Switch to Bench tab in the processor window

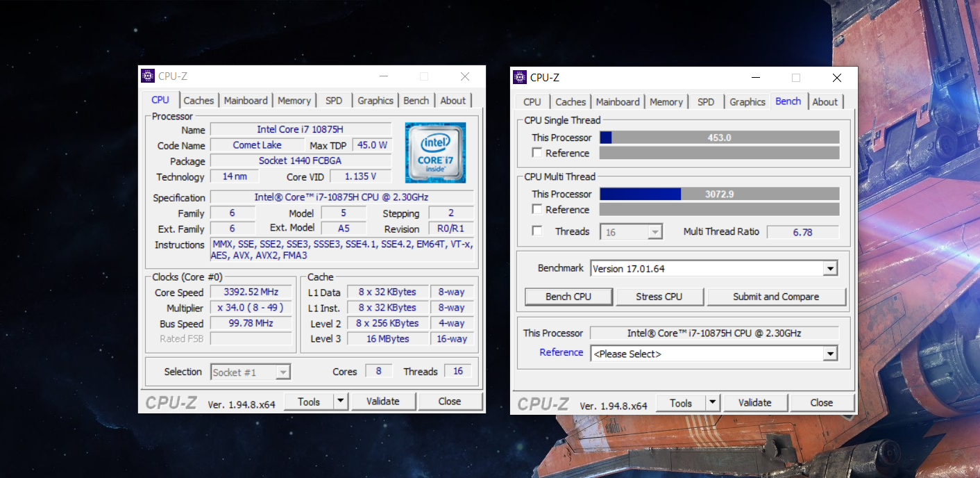pyautogui.click(x=416, y=101)
